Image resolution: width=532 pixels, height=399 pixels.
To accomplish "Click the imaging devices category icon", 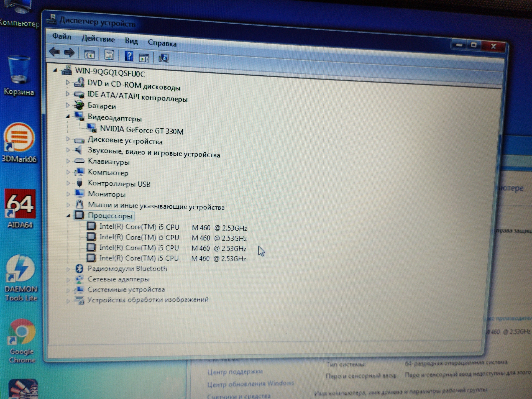I will (x=79, y=300).
